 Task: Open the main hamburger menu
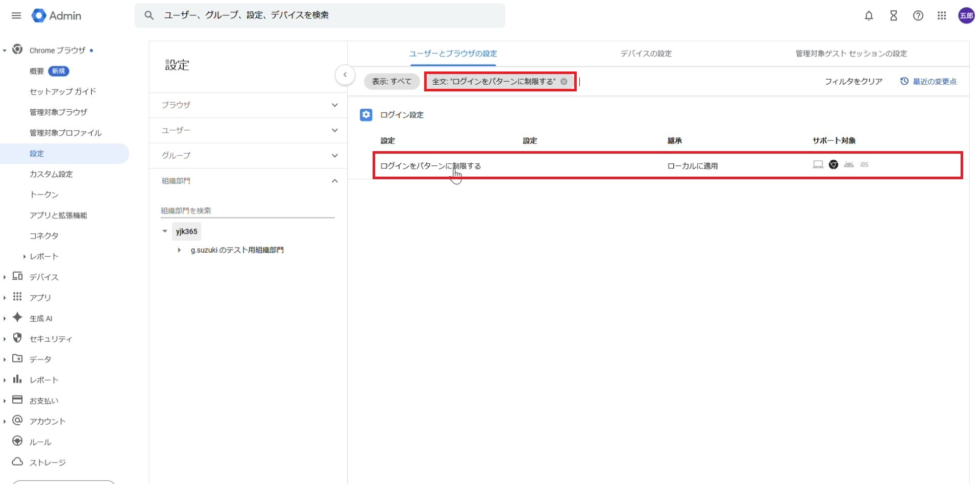[x=16, y=16]
